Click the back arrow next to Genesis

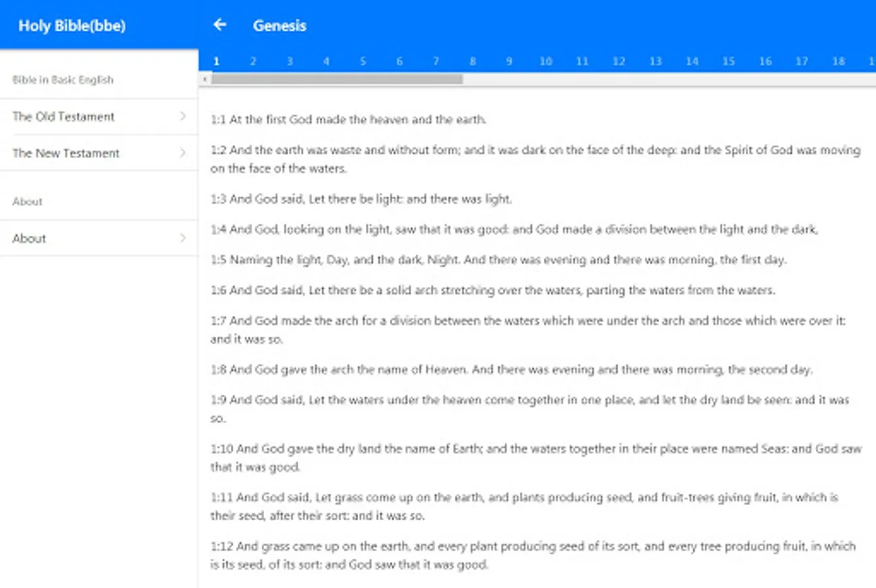click(x=220, y=25)
